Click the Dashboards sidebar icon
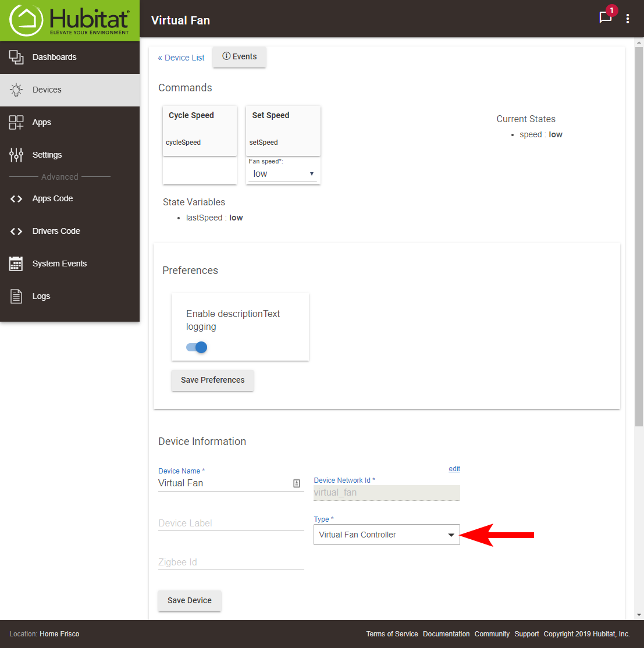This screenshot has height=648, width=644. (16, 57)
